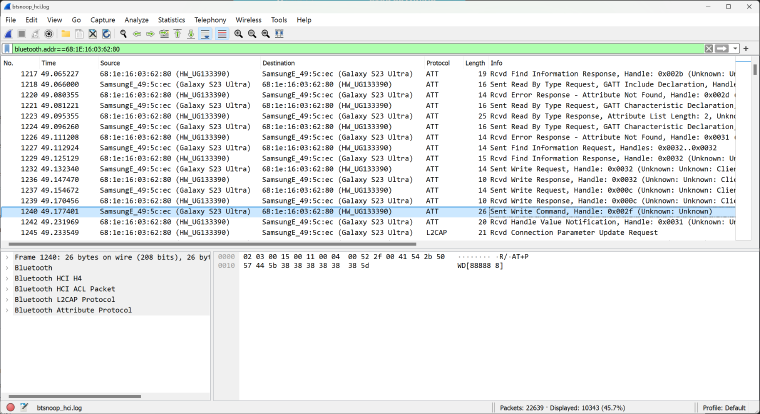Stop the running capture
Screen dimensions: 760x414
point(22,34)
